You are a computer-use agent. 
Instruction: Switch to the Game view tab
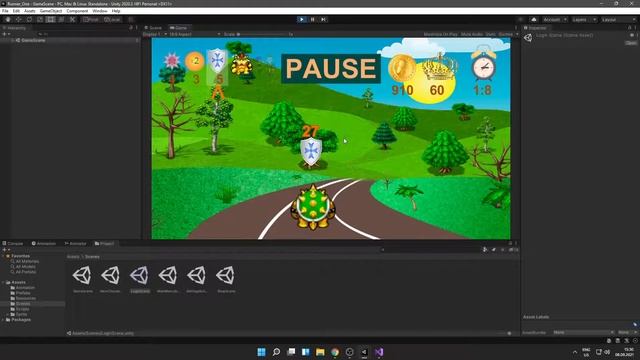point(179,28)
